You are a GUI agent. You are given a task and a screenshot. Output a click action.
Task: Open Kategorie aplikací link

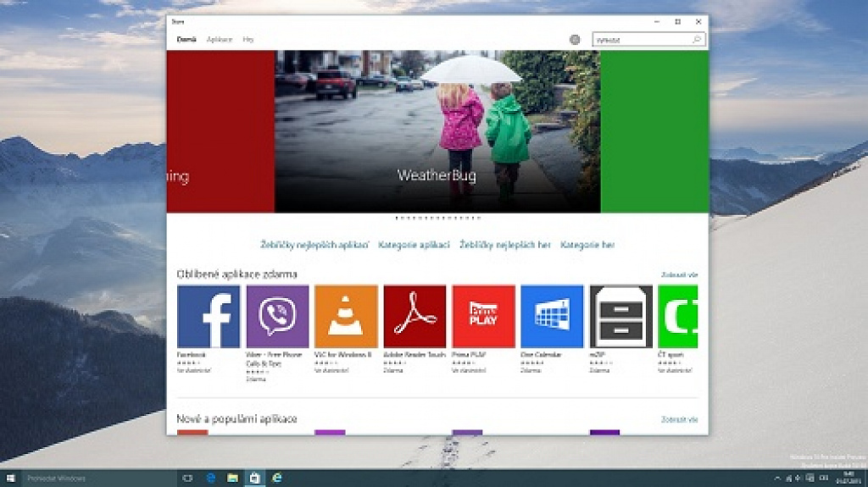tap(414, 245)
